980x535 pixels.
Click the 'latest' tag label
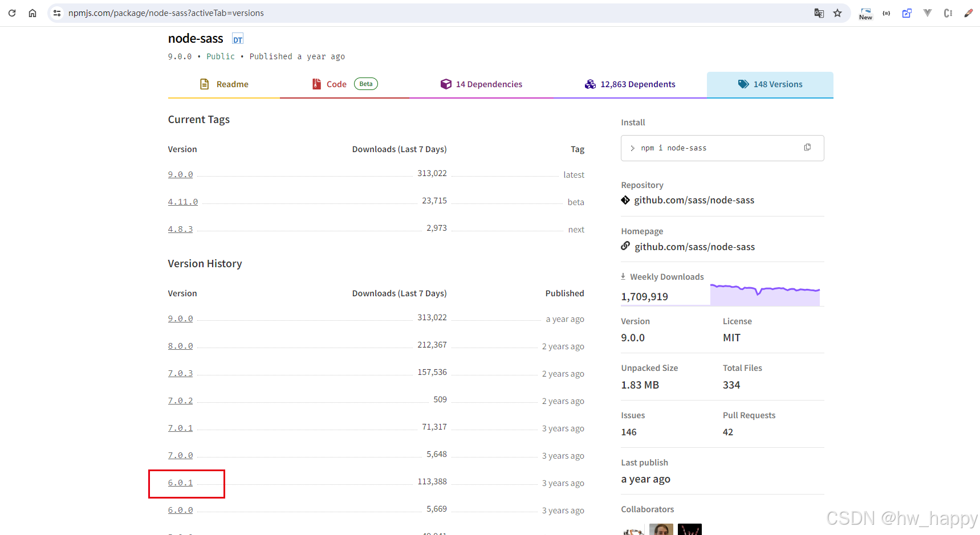coord(574,175)
